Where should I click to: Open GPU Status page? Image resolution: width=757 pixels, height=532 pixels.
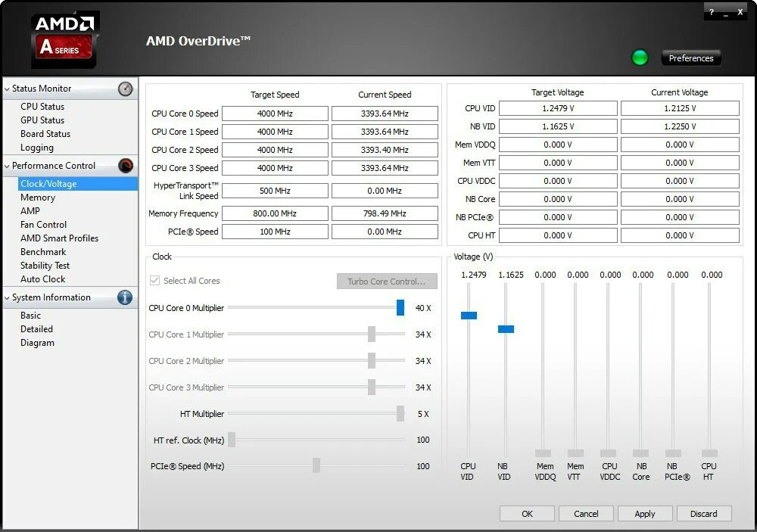coord(42,120)
